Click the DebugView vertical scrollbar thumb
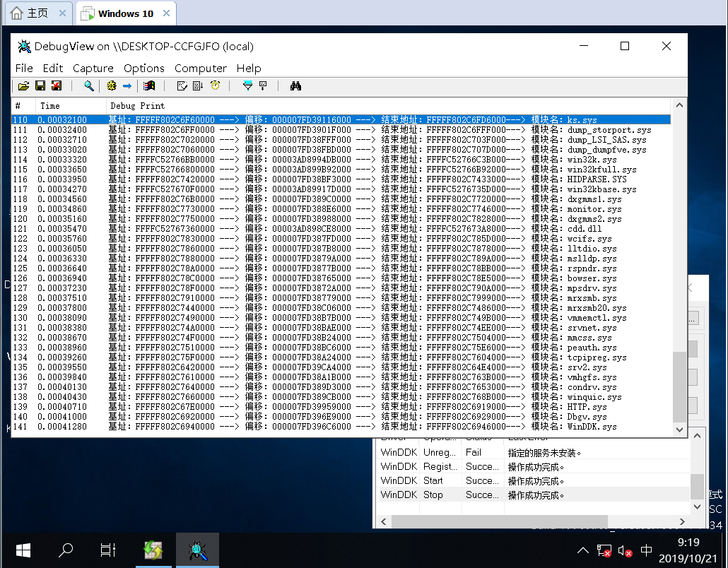The width and height of the screenshot is (728, 568). coord(679,387)
